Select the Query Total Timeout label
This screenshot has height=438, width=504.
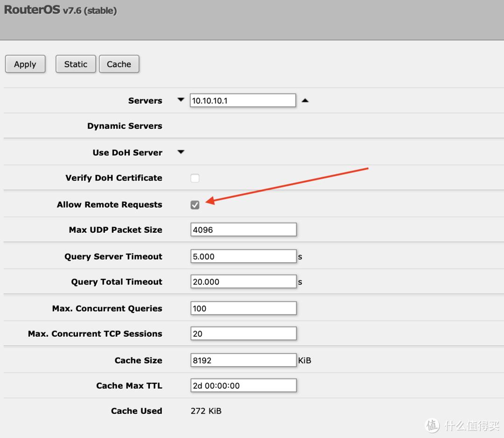(x=117, y=282)
